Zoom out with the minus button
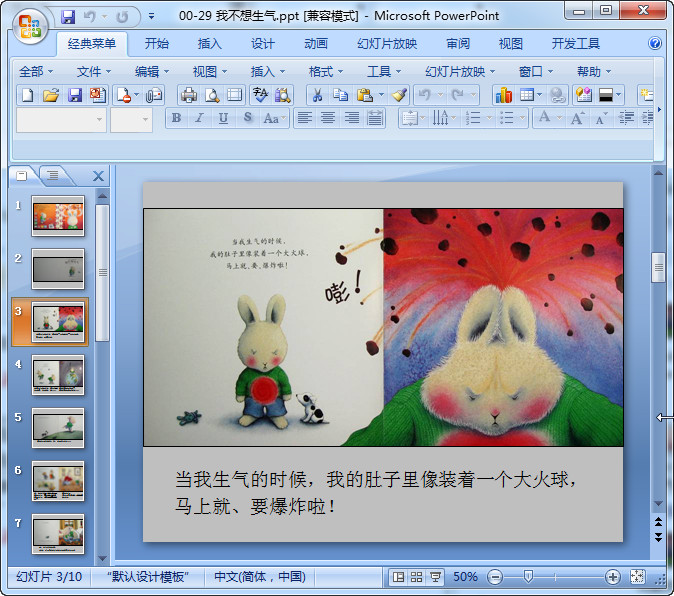This screenshot has width=674, height=596. point(495,577)
